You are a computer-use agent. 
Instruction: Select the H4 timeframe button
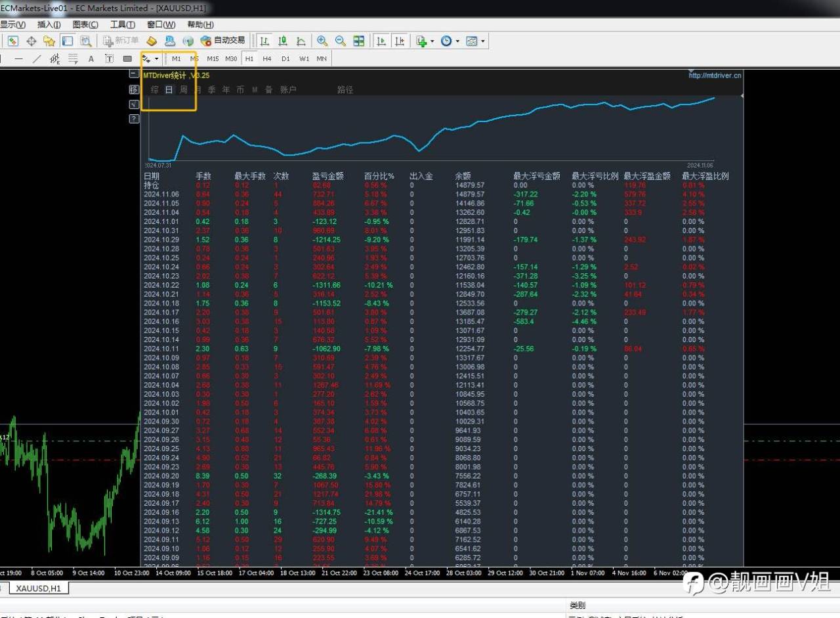coord(267,58)
